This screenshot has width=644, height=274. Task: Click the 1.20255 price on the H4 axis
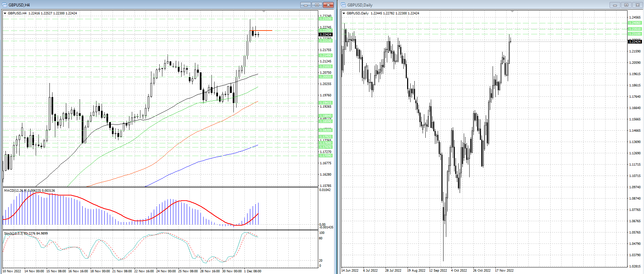[325, 84]
